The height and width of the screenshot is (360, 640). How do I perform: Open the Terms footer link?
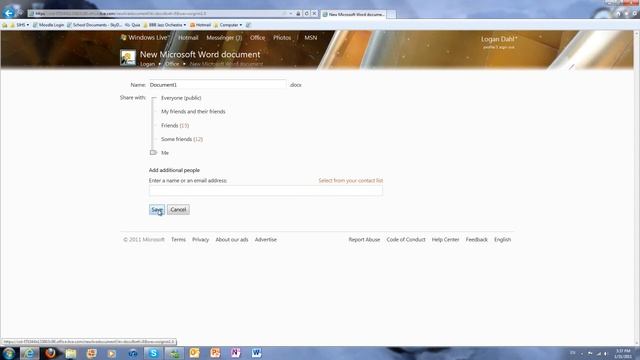click(178, 240)
